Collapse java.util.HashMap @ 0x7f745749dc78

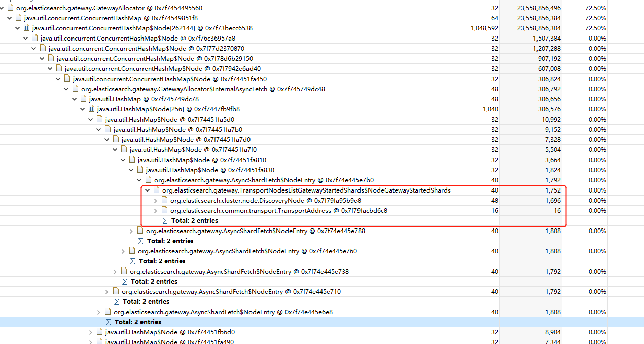pyautogui.click(x=75, y=99)
